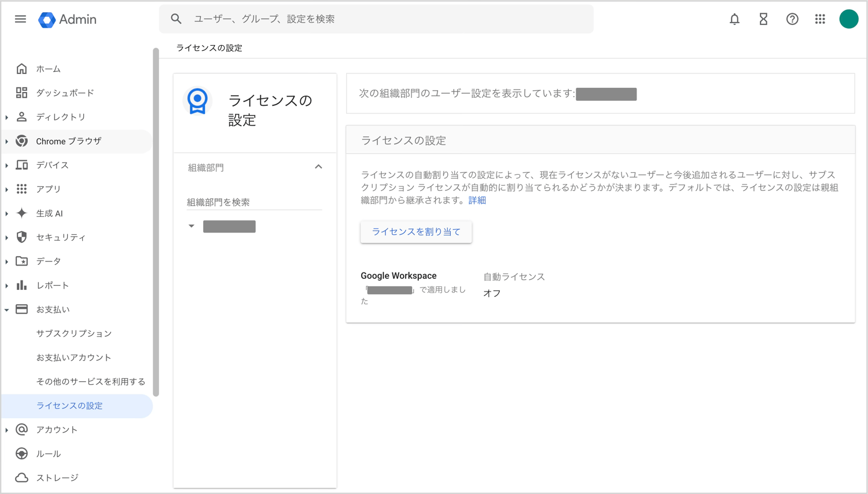Open the 詳細 link in license settings

pos(477,200)
